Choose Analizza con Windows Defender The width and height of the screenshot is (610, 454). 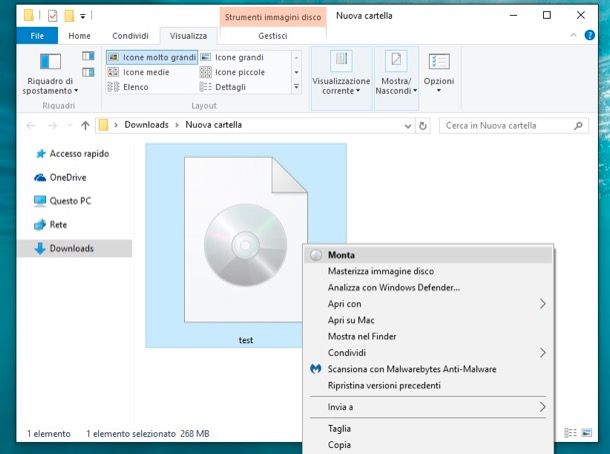tap(428, 287)
